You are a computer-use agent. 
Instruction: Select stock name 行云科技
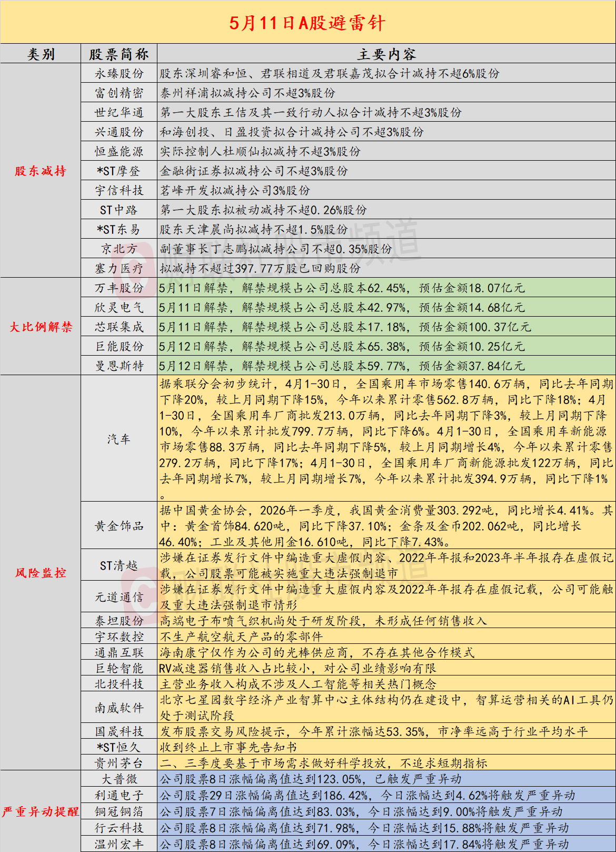[119, 828]
